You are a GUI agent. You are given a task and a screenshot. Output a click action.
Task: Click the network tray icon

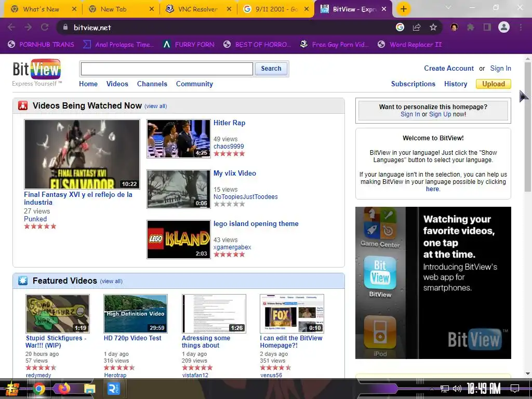tap(444, 389)
